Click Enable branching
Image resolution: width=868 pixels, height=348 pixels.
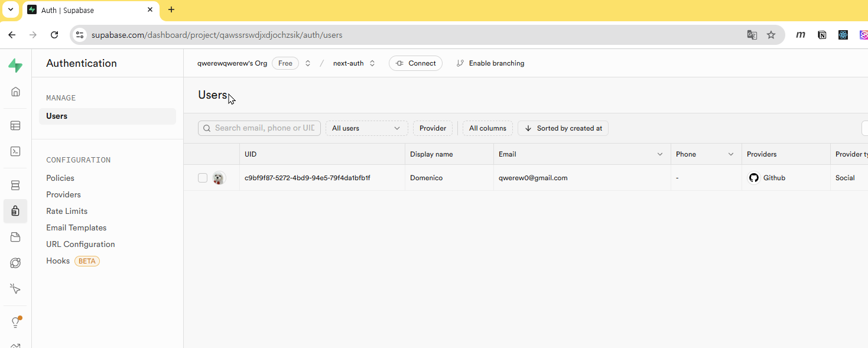click(x=490, y=63)
